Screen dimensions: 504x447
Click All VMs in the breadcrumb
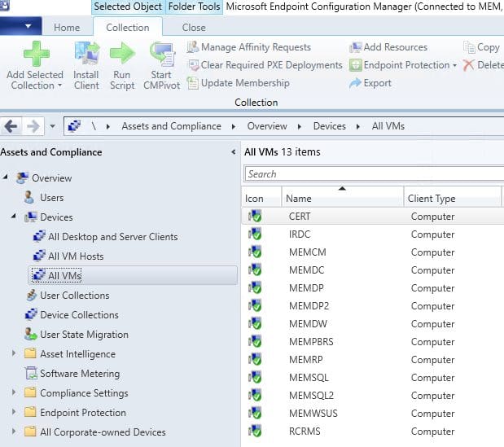(x=388, y=126)
